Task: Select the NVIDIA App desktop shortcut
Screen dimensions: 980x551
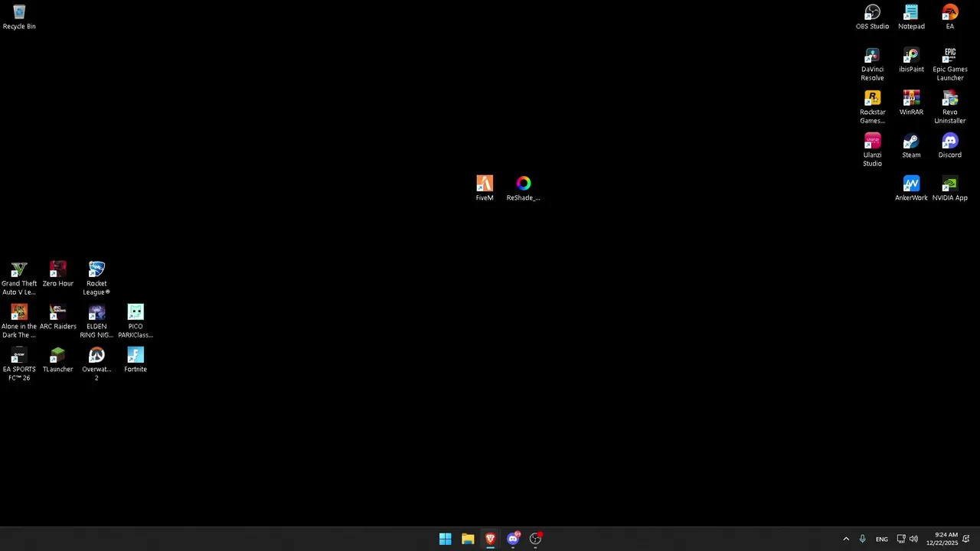Action: (x=950, y=189)
